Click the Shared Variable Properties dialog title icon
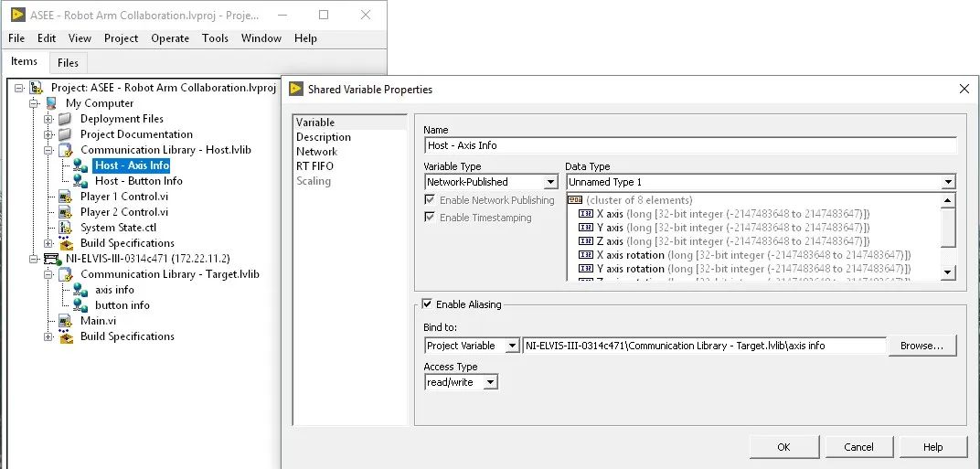Image resolution: width=980 pixels, height=469 pixels. pos(295,89)
